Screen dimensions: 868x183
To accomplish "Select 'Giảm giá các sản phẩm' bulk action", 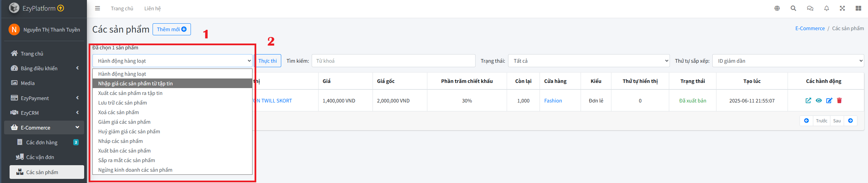I will coord(124,122).
